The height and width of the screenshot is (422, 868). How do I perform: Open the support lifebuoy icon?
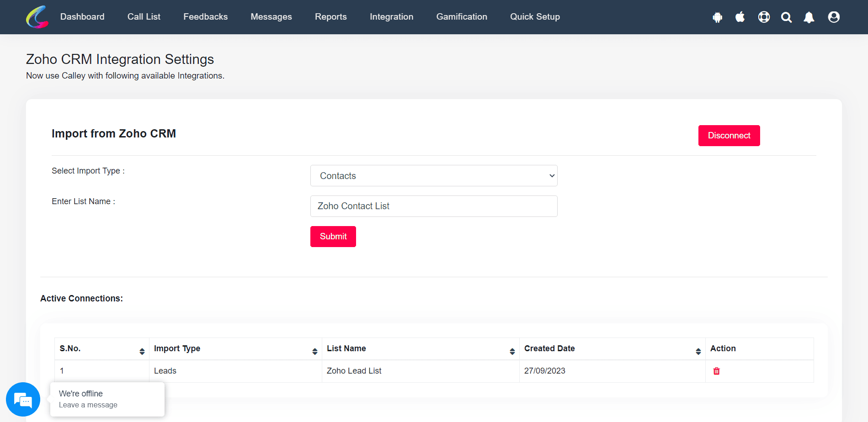pos(764,17)
